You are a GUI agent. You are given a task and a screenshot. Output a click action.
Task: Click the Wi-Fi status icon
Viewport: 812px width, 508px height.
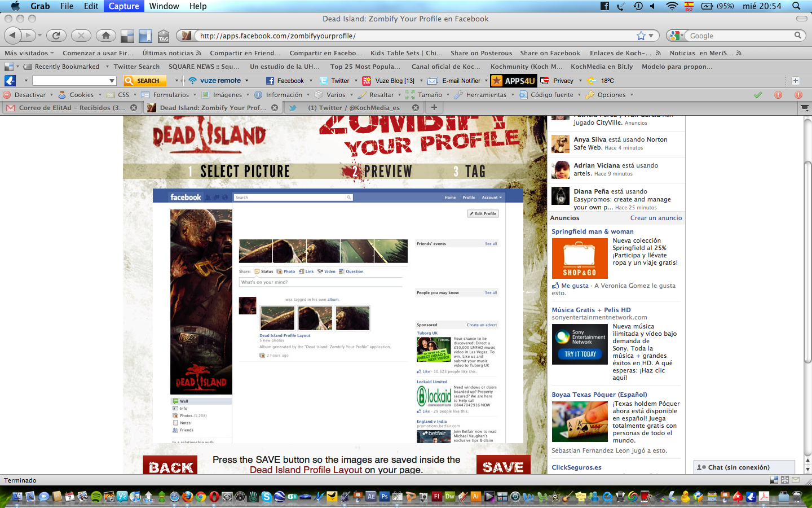point(672,6)
